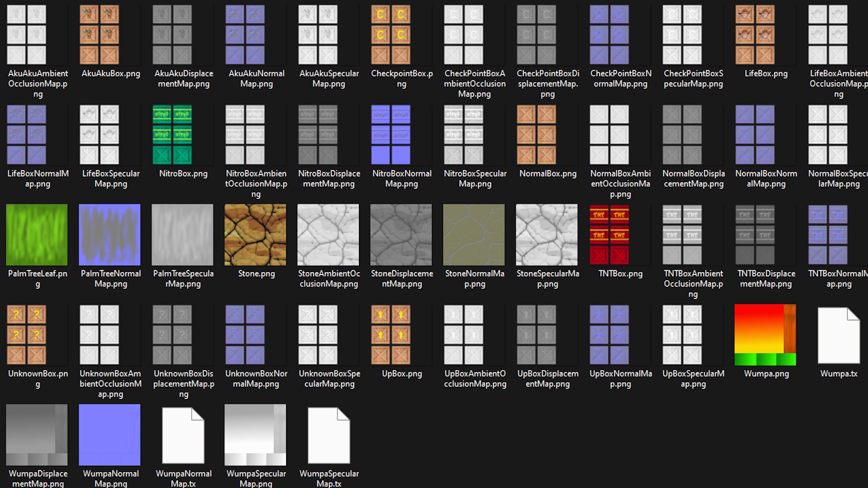Select the cracked Stone.png texture thumbnail
Viewport: 868px width, 488px height.
[x=255, y=235]
